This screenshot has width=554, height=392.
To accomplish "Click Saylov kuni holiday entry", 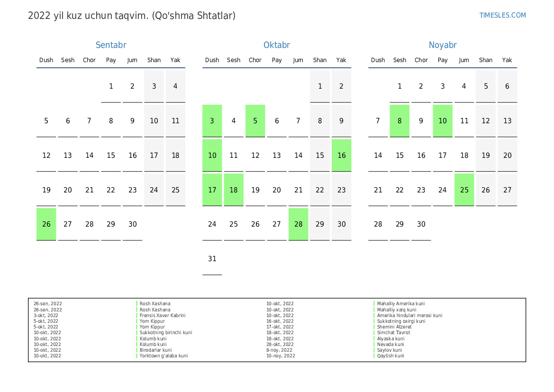I will click(x=390, y=350).
